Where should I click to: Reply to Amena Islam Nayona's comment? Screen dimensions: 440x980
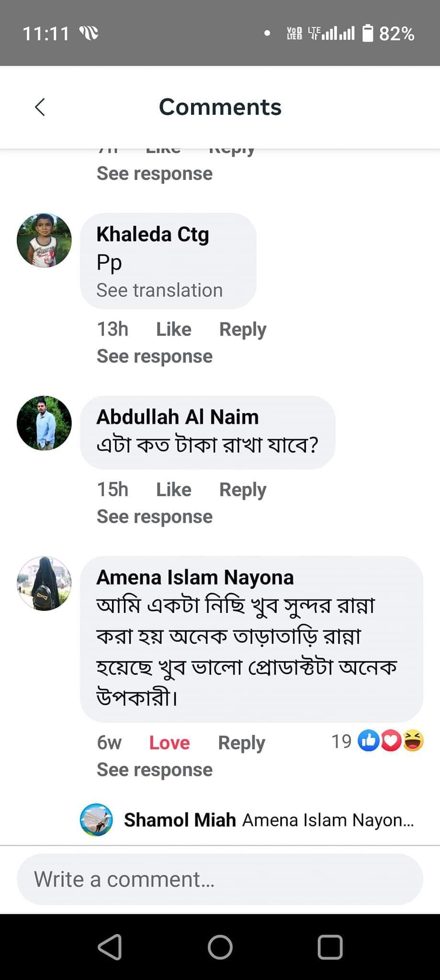click(x=241, y=743)
